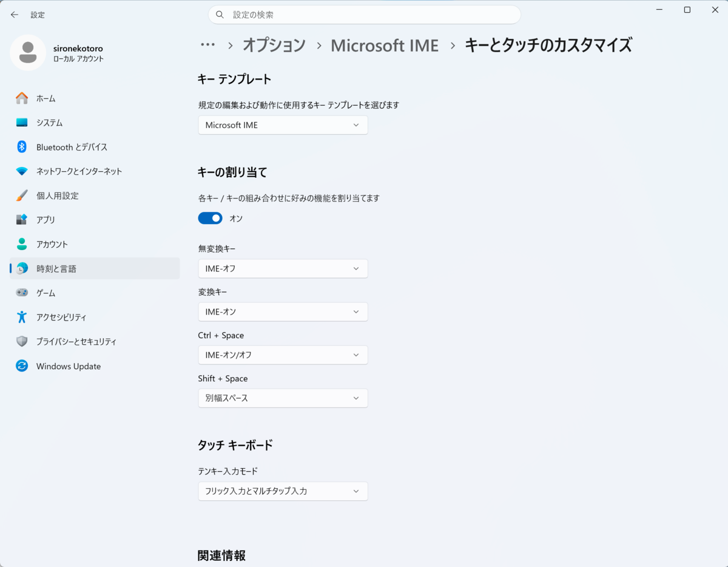The image size is (728, 567).
Task: Open the Ctrl + Space dropdown
Action: tap(283, 355)
